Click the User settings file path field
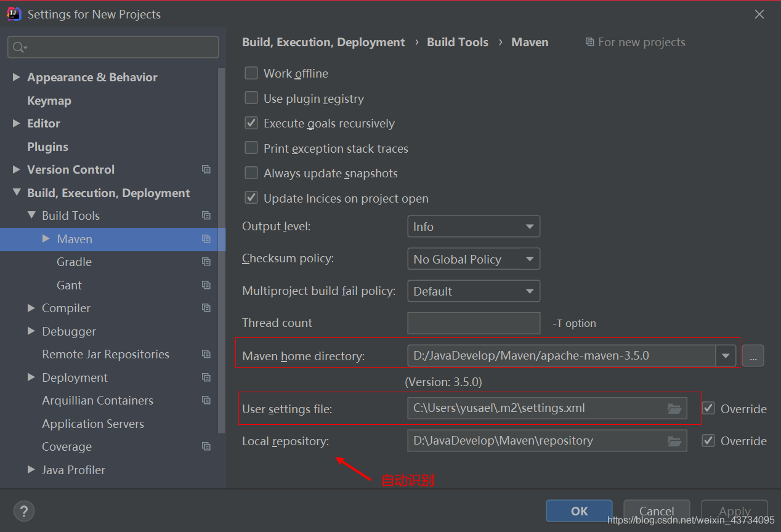 [x=547, y=408]
